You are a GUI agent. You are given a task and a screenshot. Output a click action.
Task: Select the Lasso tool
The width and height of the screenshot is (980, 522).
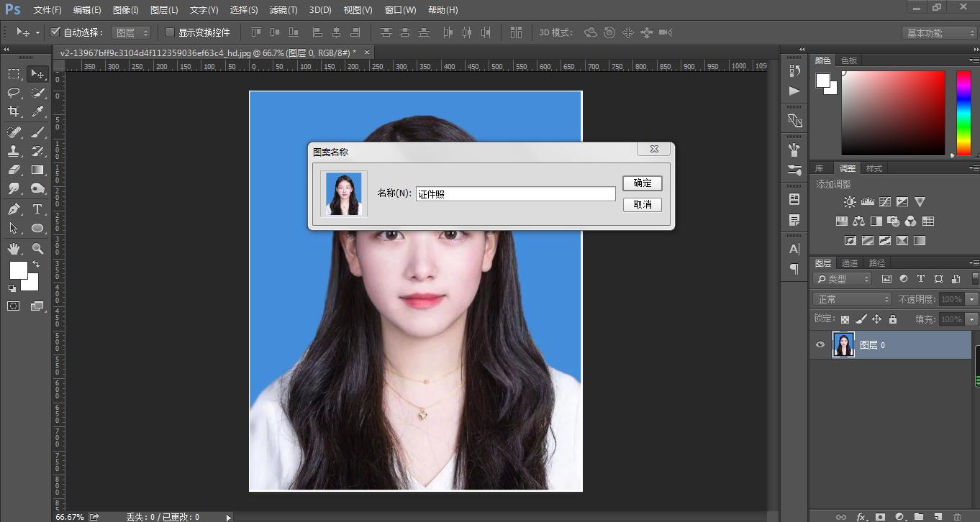click(14, 93)
